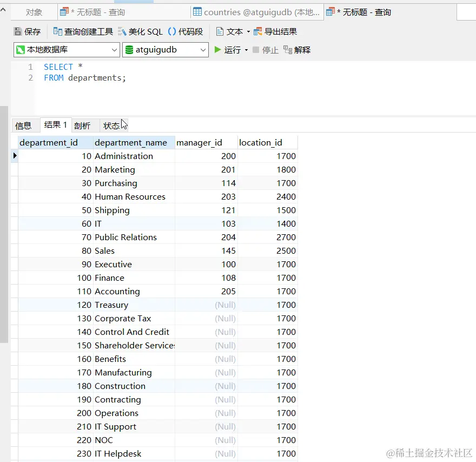
Task: Select manager_id 145 in Sales row
Action: 206,250
